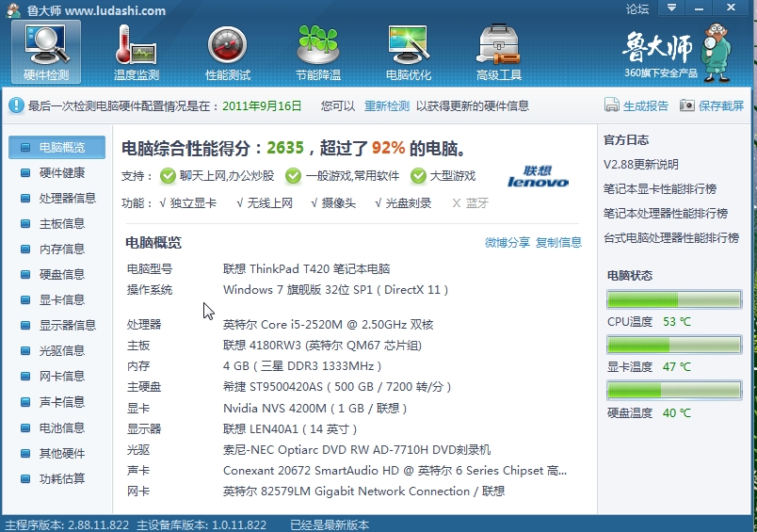
Task: Click the 希捷 ST9500420AS disk entry
Action: click(337, 387)
